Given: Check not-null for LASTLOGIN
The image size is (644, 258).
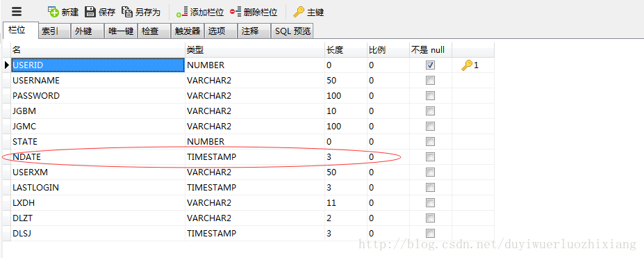Looking at the screenshot, I should 430,188.
